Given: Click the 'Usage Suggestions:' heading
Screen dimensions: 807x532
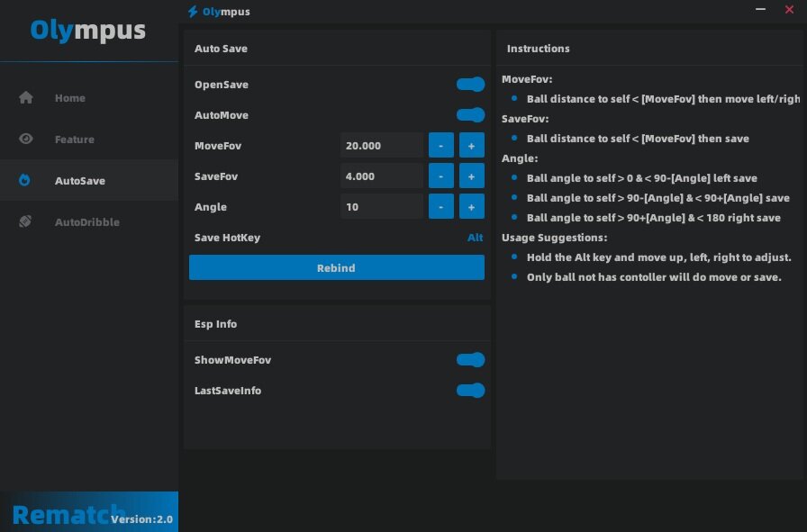Looking at the screenshot, I should click(x=554, y=237).
